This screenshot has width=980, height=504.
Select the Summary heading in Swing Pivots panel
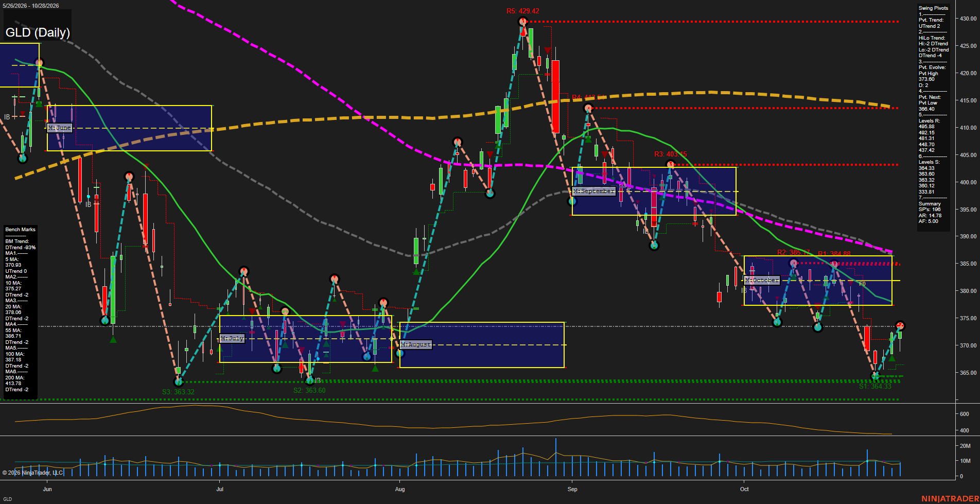pos(930,204)
